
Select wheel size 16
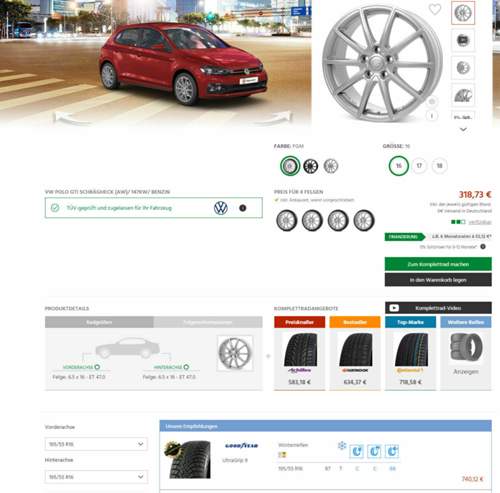click(x=399, y=166)
